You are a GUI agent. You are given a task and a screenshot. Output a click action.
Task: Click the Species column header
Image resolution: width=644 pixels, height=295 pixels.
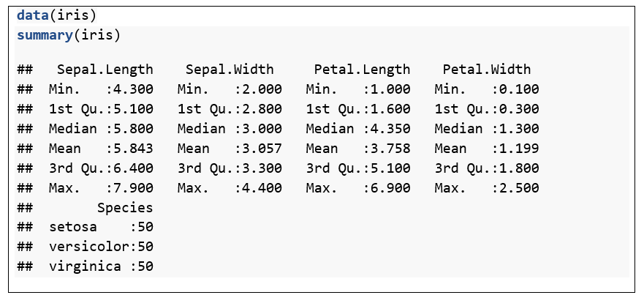[125, 208]
